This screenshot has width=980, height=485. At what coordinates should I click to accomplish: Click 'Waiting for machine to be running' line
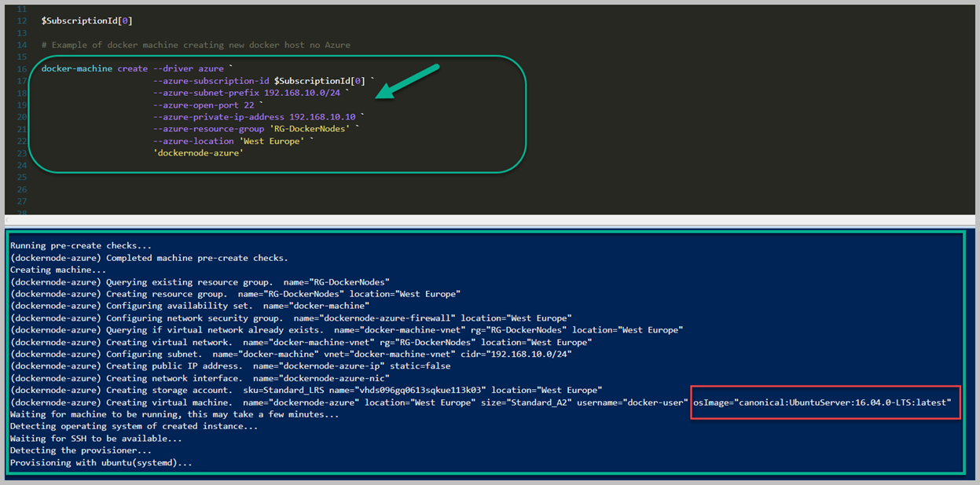tap(174, 414)
